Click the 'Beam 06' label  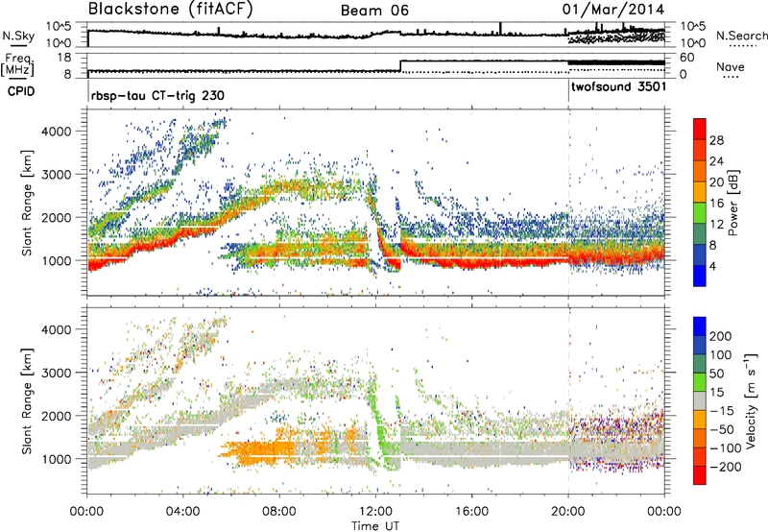pyautogui.click(x=374, y=11)
